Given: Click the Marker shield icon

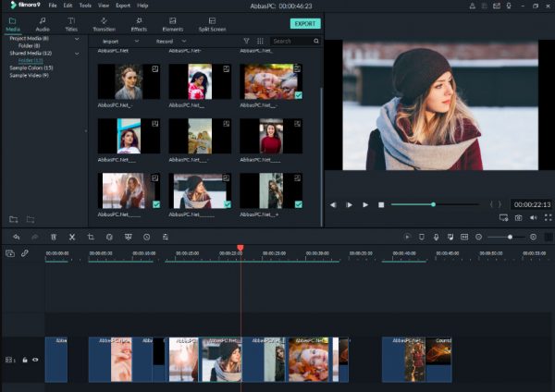Looking at the screenshot, I should tap(422, 237).
